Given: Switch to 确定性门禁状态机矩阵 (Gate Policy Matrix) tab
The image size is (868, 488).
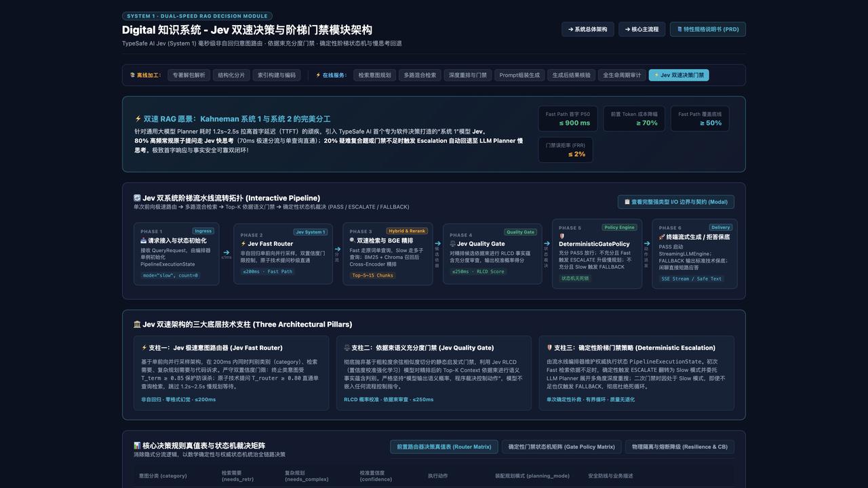Looking at the screenshot, I should pos(561,447).
